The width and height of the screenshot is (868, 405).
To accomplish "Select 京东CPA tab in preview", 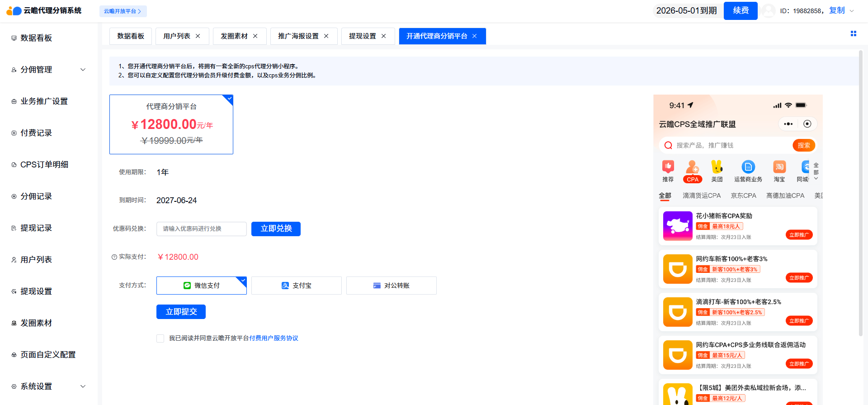I will coord(744,195).
